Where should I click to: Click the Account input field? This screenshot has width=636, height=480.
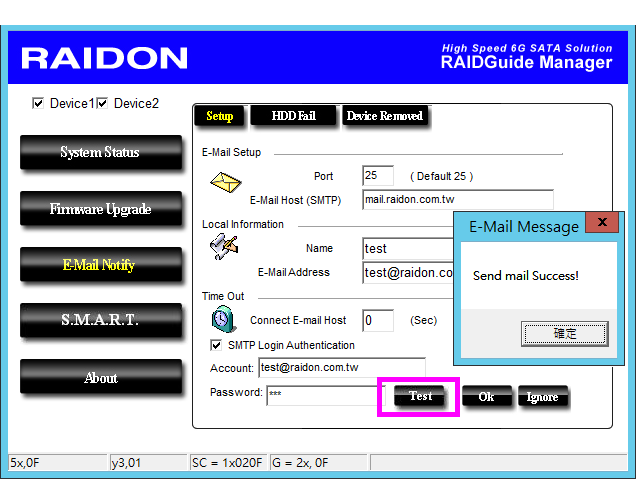coord(342,368)
